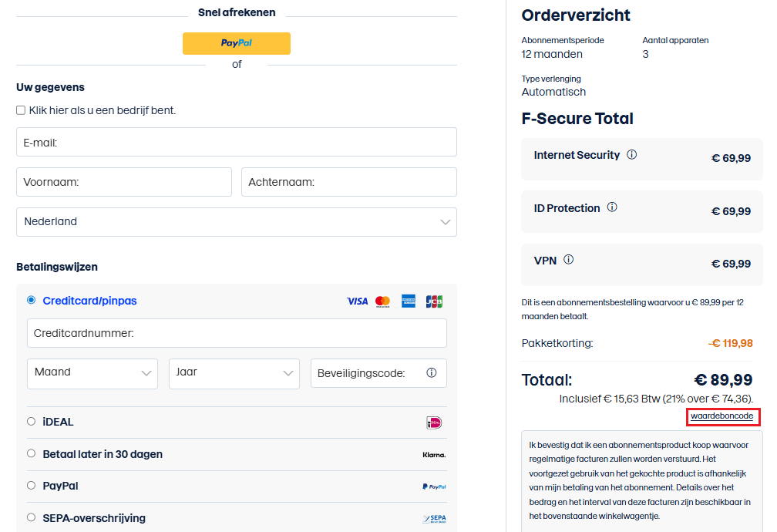Check out quickly with PayPal
The width and height of the screenshot is (777, 532).
click(x=236, y=43)
